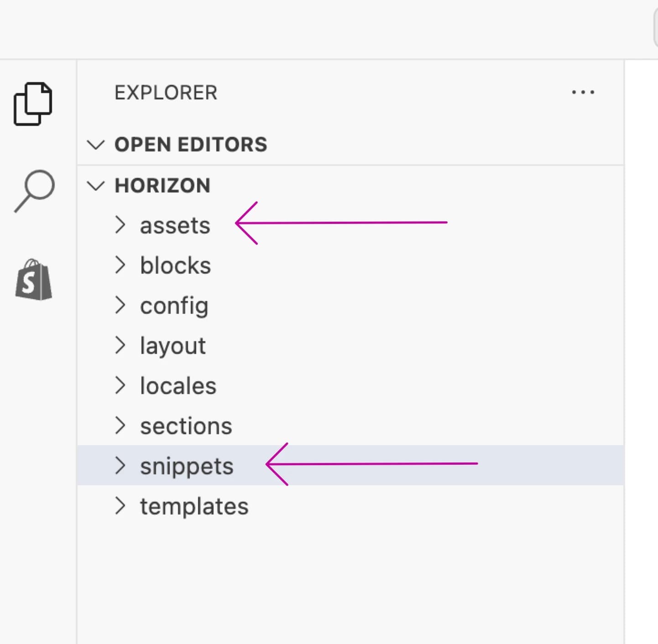Viewport: 658px width, 644px height.
Task: Select the locales folder
Action: point(178,385)
